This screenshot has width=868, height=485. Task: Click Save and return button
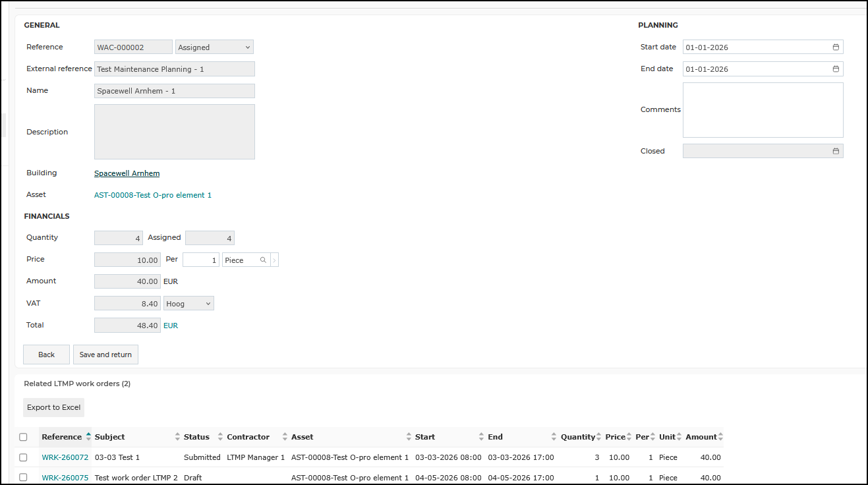click(105, 355)
